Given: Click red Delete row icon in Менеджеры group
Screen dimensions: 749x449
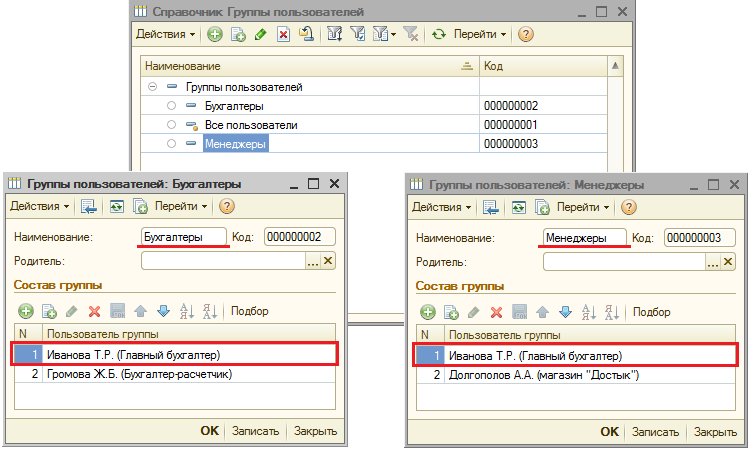Looking at the screenshot, I should pyautogui.click(x=497, y=312).
